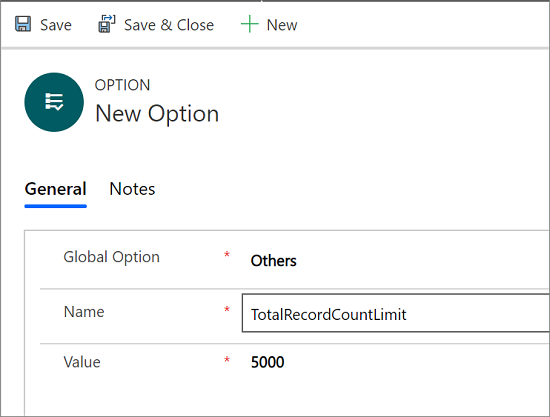The image size is (550, 417).
Task: Click the green plus New icon
Action: pos(249,24)
